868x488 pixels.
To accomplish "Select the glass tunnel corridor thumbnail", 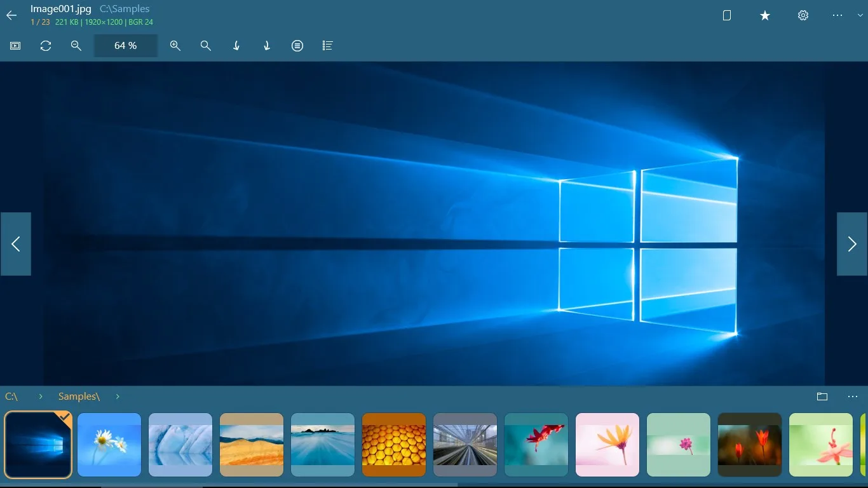I will pos(465,445).
